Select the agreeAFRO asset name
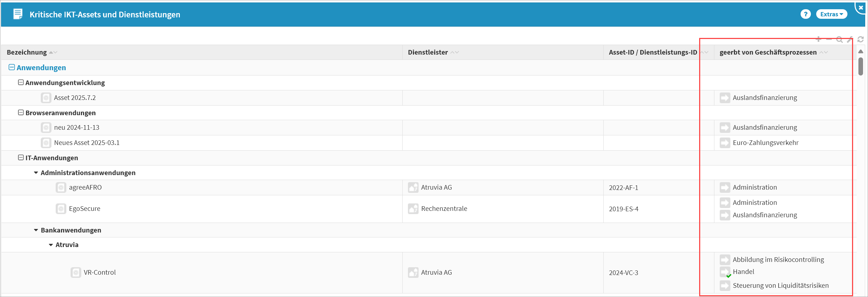 point(85,187)
